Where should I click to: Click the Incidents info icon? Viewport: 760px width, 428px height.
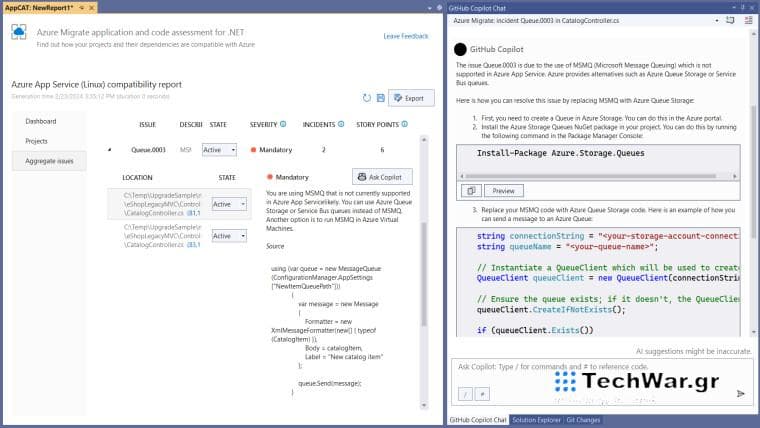click(x=338, y=125)
